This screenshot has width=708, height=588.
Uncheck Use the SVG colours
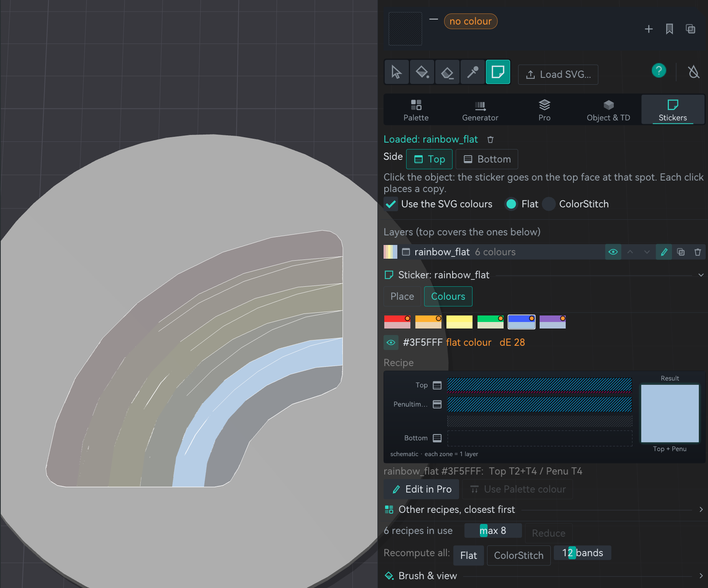[391, 204]
